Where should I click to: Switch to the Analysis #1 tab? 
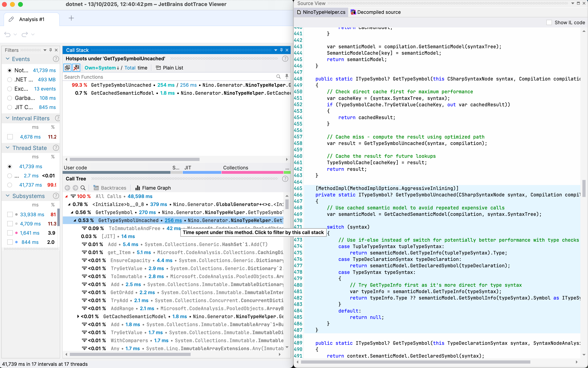32,19
